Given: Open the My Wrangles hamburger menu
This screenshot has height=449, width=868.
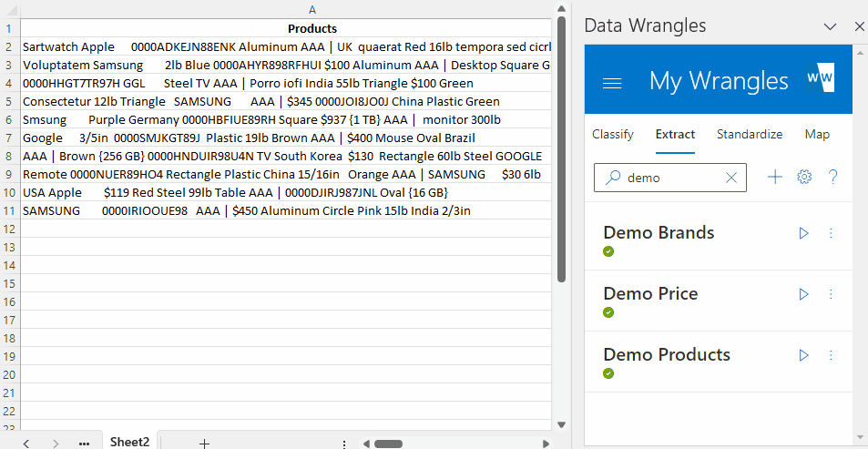Looking at the screenshot, I should click(x=612, y=83).
